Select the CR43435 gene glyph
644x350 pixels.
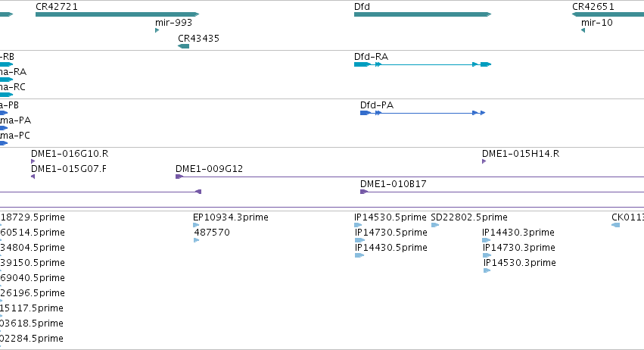point(184,46)
